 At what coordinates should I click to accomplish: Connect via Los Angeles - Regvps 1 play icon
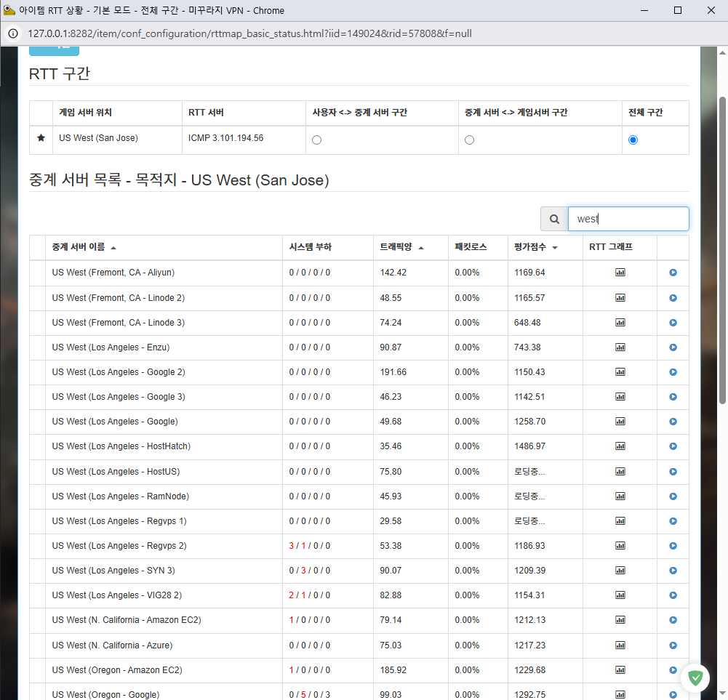coord(673,521)
